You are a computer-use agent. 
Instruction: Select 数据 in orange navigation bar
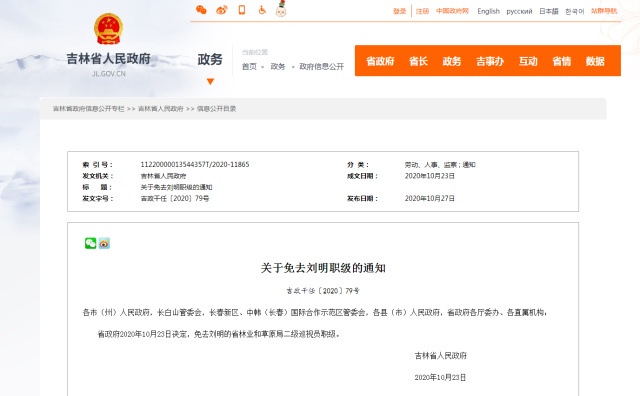595,61
